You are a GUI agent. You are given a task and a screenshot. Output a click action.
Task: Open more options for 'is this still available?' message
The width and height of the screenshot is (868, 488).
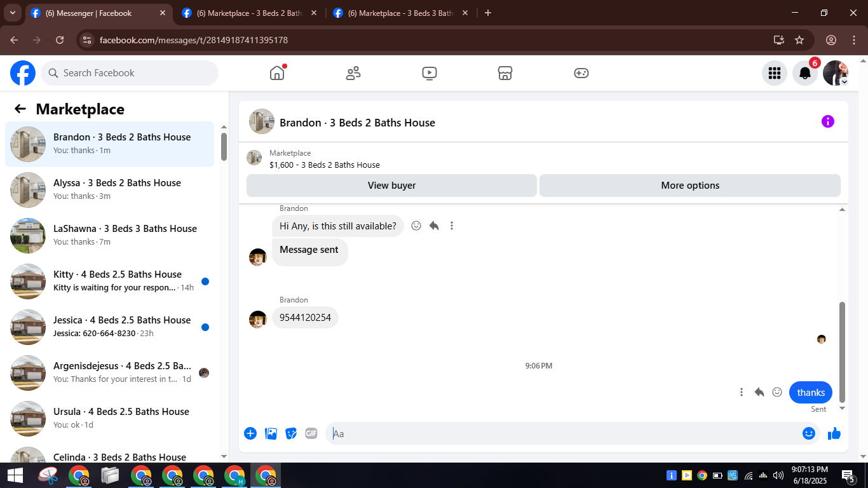[452, 226]
